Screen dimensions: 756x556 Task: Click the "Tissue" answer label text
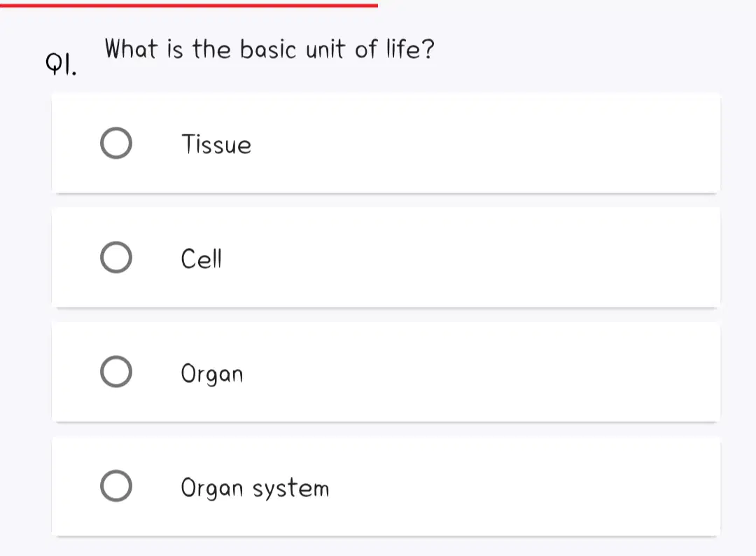(216, 144)
